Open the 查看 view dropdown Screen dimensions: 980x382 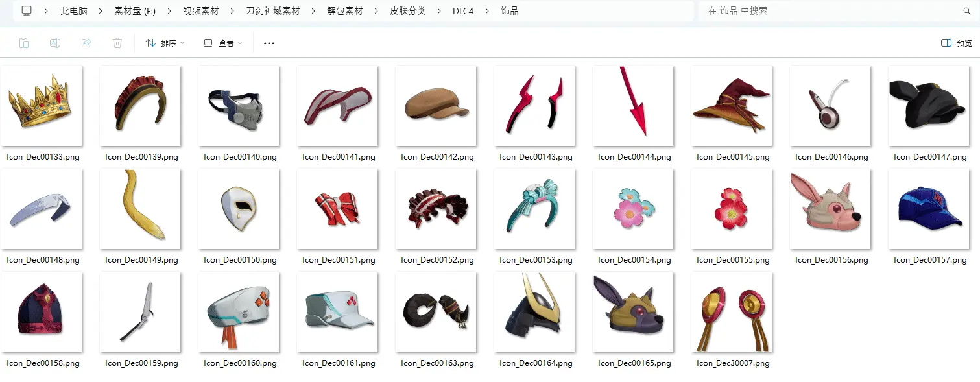pos(223,43)
